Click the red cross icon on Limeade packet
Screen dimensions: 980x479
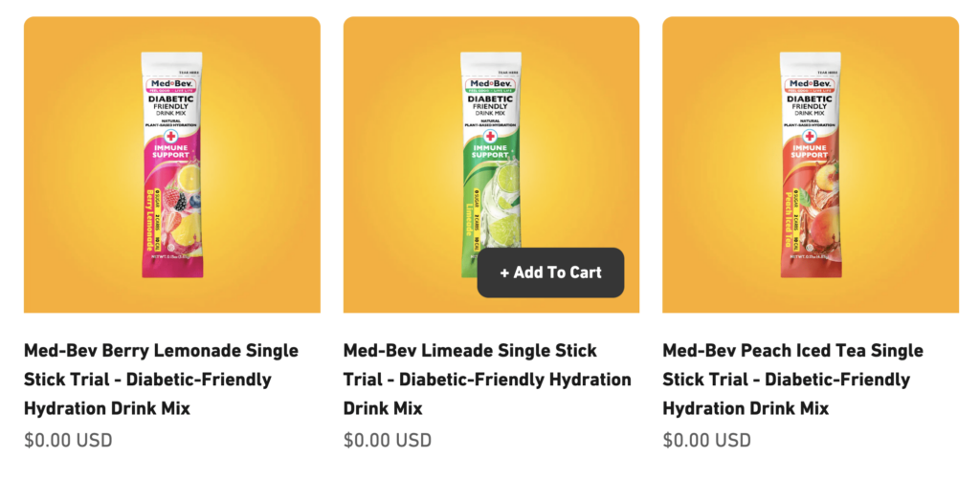click(x=491, y=136)
